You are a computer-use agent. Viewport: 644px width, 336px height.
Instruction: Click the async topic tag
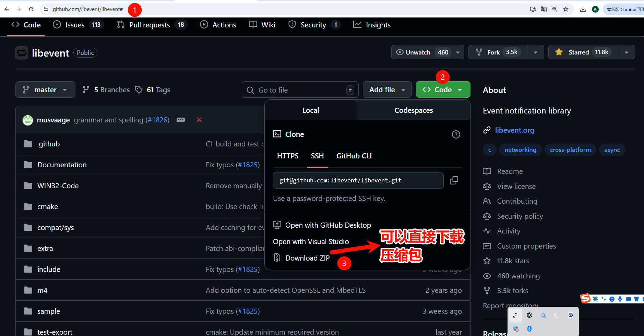(x=612, y=150)
